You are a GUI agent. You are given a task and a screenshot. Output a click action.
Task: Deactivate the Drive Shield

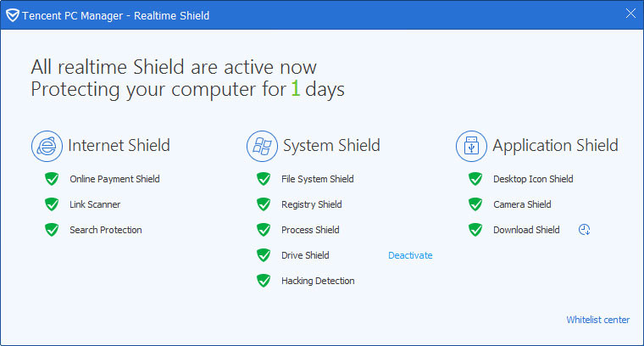point(410,255)
